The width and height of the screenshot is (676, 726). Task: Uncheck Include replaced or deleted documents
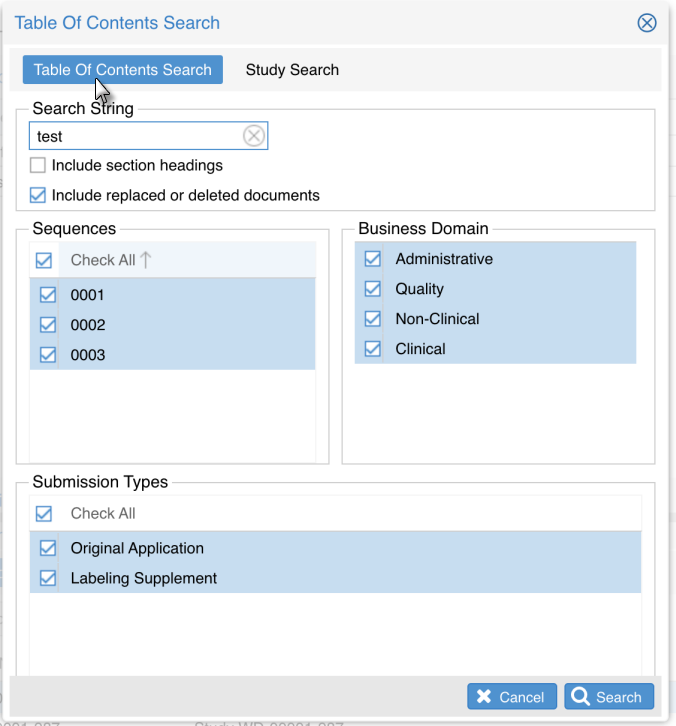(x=38, y=195)
